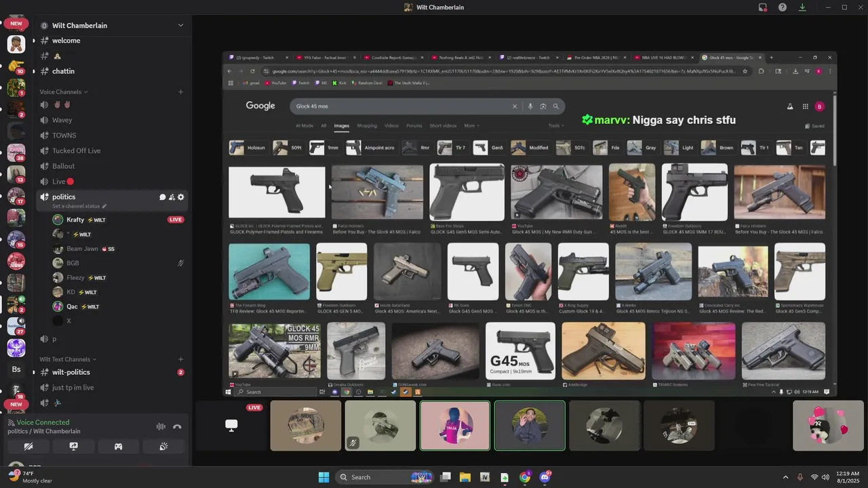Switch to AI Mode tab in Google
Screen dimensions: 868x488
click(x=304, y=125)
